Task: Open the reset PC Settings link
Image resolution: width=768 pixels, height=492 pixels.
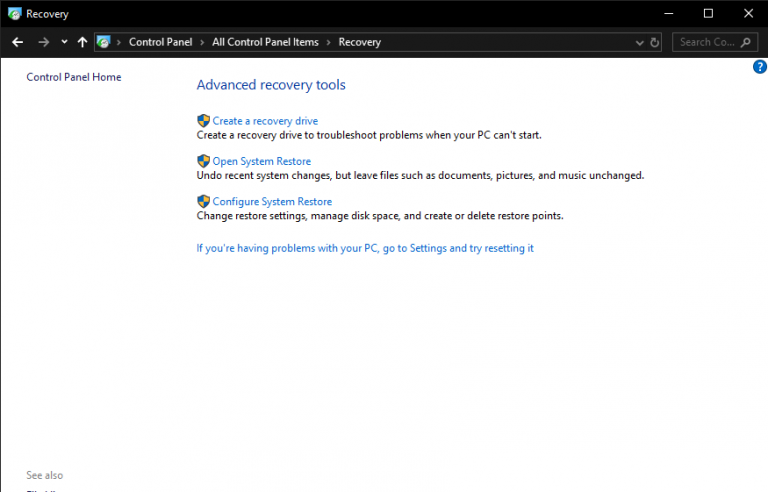Action: [365, 248]
